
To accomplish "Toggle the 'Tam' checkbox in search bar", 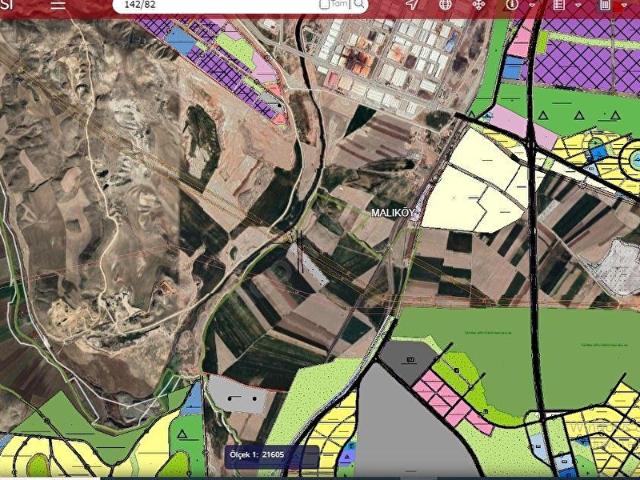I will [325, 5].
